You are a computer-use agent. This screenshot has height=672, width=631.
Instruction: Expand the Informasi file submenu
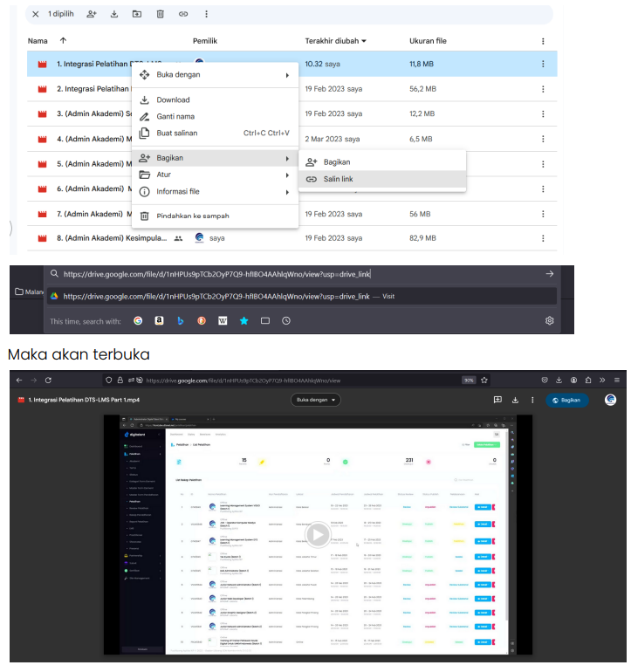click(214, 192)
